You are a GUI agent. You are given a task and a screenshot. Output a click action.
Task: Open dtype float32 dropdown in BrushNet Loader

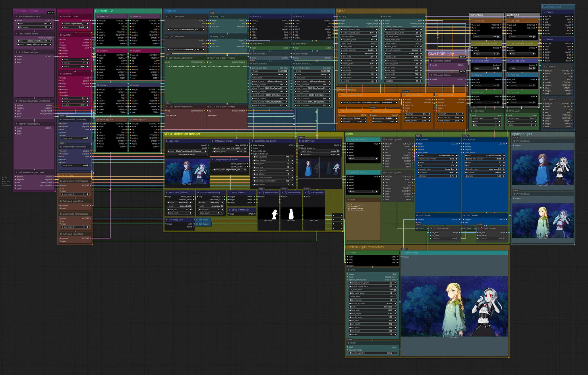pyautogui.click(x=75, y=27)
